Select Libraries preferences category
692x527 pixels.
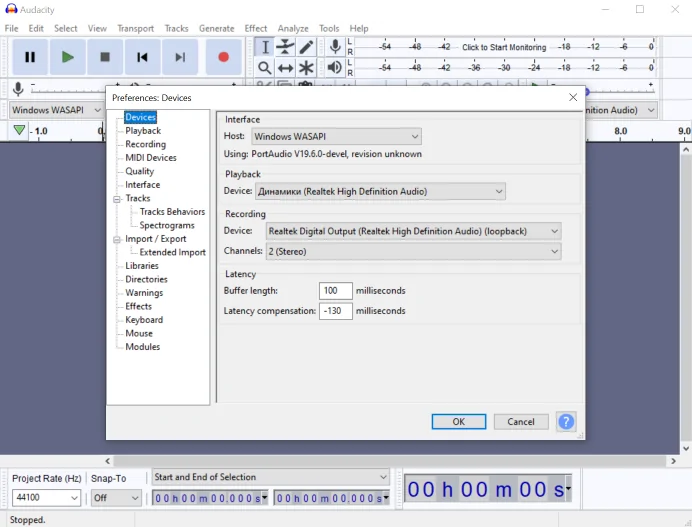coord(142,266)
